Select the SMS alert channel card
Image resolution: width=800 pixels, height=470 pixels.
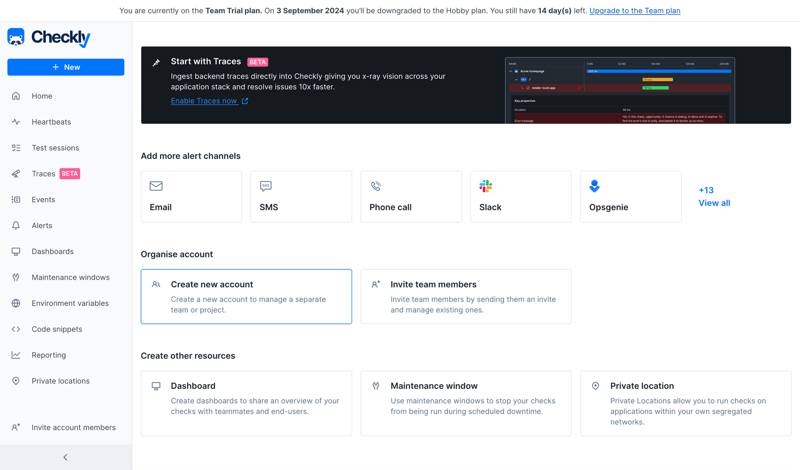click(x=301, y=196)
